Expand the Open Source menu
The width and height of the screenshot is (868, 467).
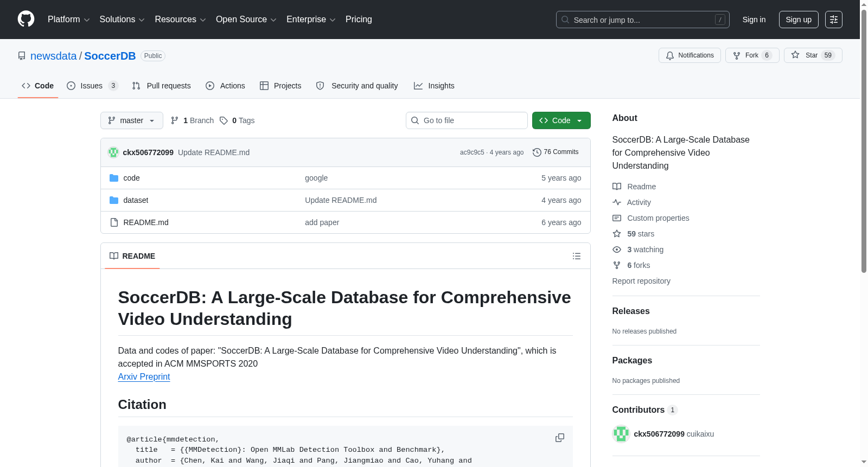pos(246,20)
